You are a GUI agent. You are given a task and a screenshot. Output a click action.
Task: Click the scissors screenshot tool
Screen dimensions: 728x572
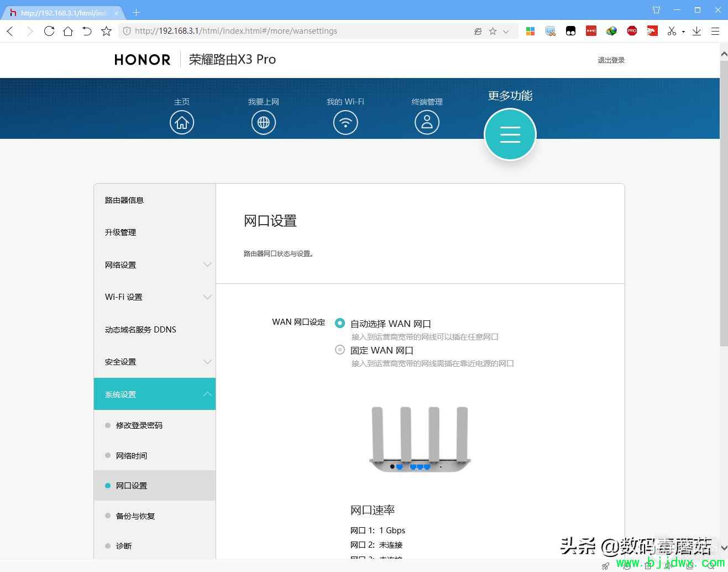(672, 31)
